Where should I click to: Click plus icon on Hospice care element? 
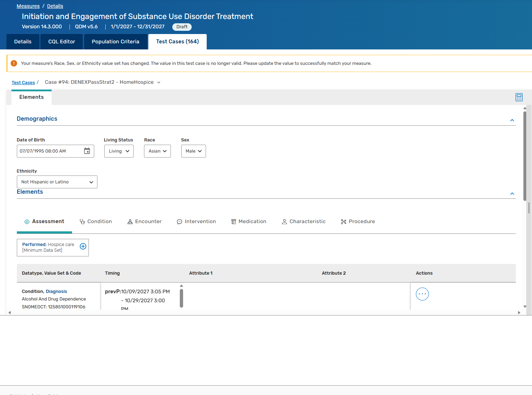point(83,246)
